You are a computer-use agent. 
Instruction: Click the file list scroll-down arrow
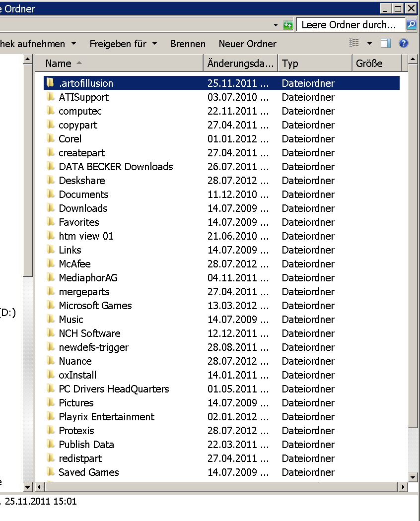(x=413, y=477)
